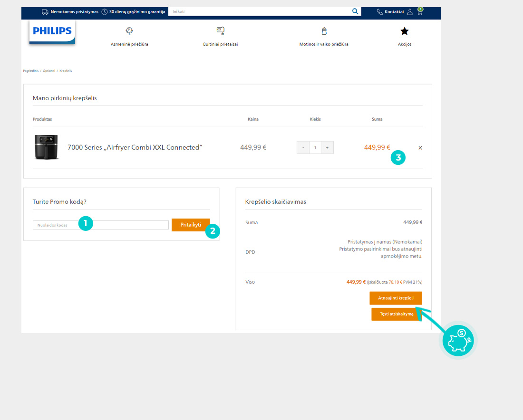The height and width of the screenshot is (420, 523).
Task: Open 7000 Series Airfryer Combi product link
Action: point(135,147)
